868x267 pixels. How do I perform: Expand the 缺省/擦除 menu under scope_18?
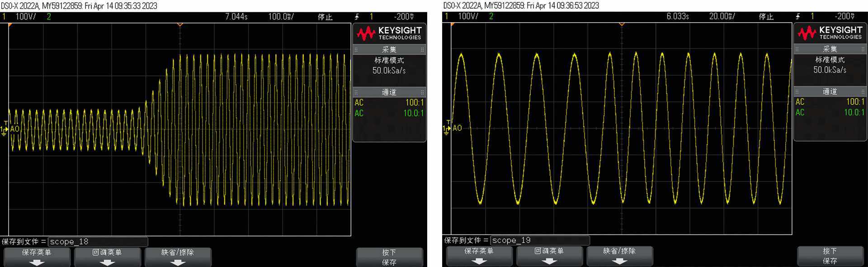(x=178, y=257)
